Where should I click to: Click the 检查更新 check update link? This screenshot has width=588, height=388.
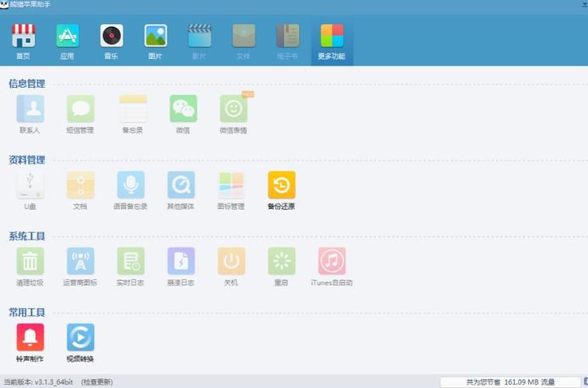97,382
